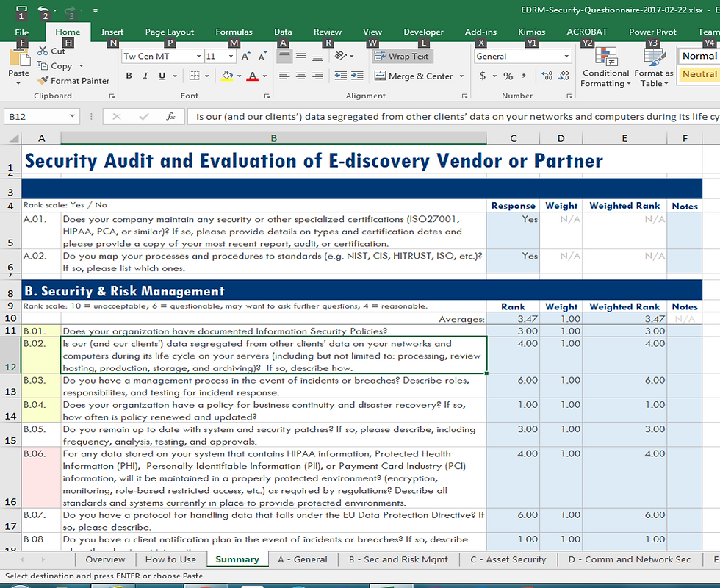Click the Decrease Decimal icon

pos(564,76)
